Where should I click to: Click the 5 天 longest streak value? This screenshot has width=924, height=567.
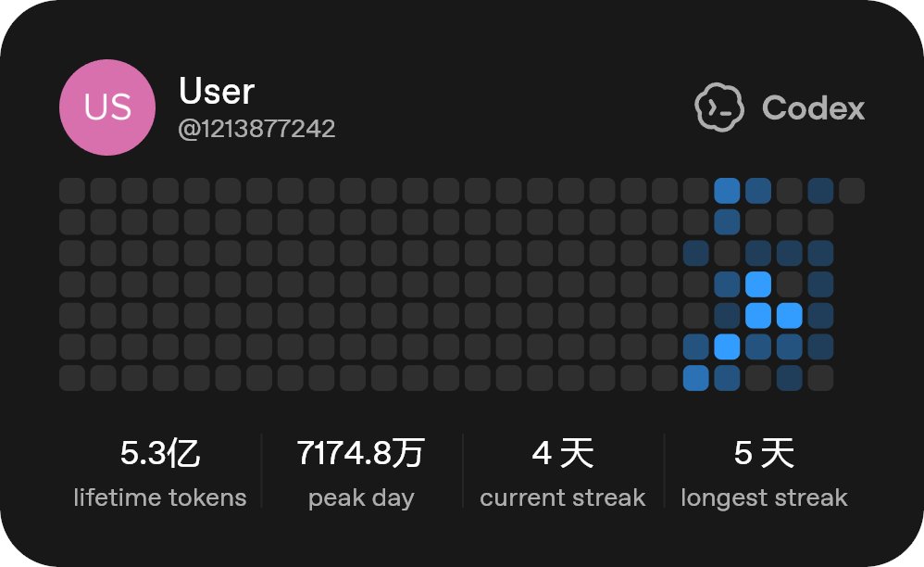[764, 453]
